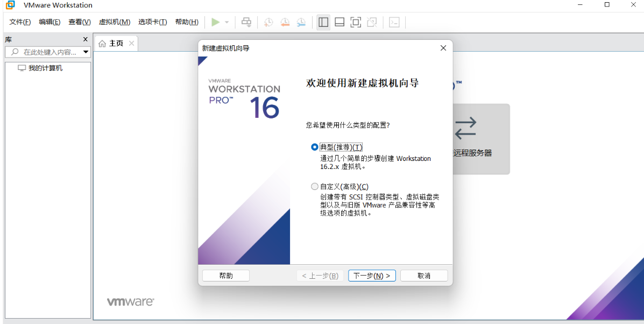
Task: Close the 库 library panel
Action: tap(86, 39)
